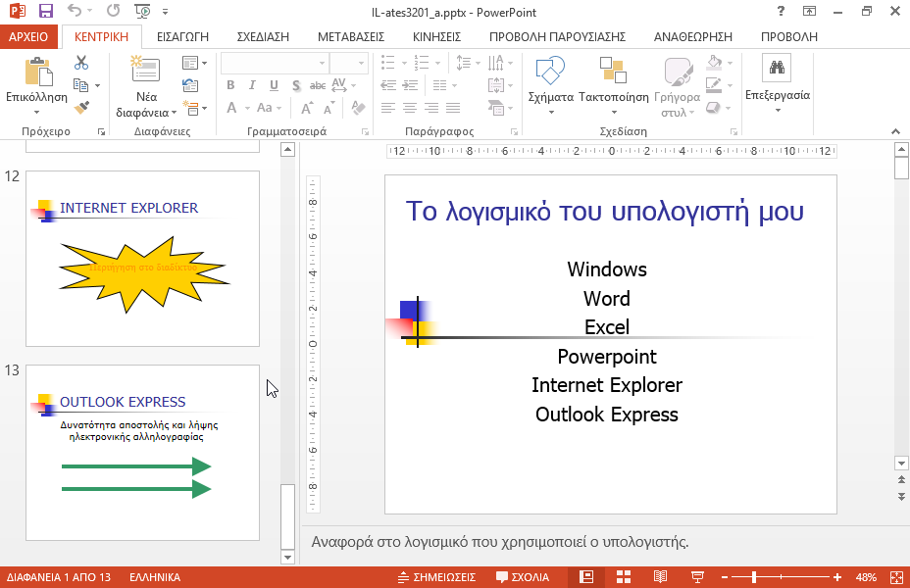Open the ΑΡΧΕΙΟ file tab
This screenshot has width=910, height=588.
point(28,36)
